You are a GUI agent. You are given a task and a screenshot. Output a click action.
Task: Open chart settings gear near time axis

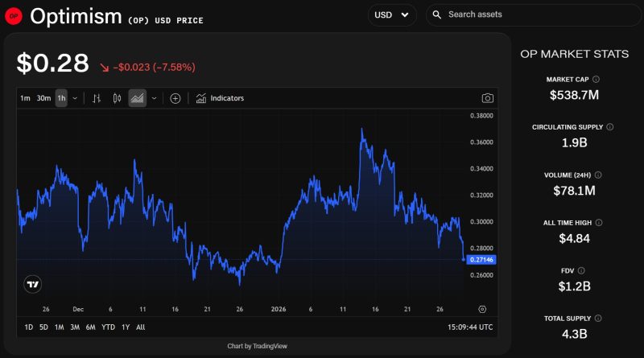[x=482, y=309]
